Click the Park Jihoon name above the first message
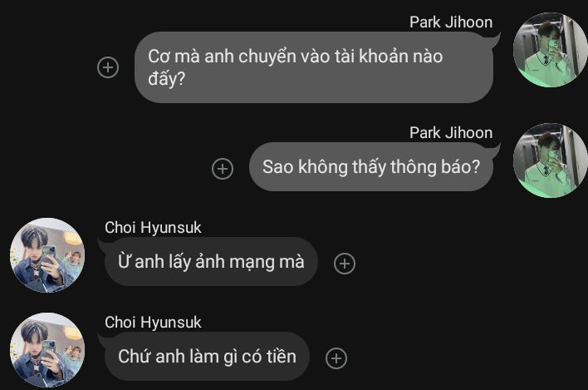Screen dimensions: 588x390 451,22
